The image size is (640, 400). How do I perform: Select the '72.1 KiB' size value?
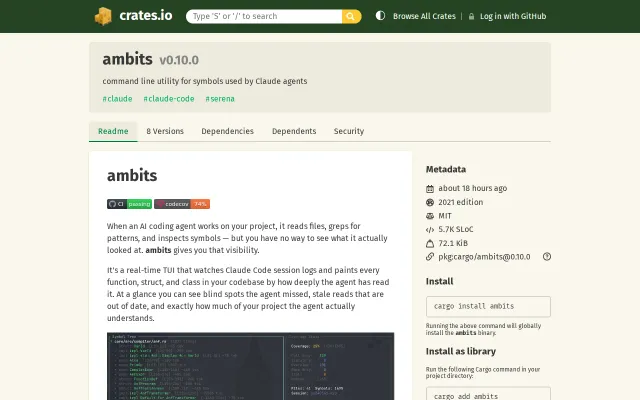click(x=453, y=243)
